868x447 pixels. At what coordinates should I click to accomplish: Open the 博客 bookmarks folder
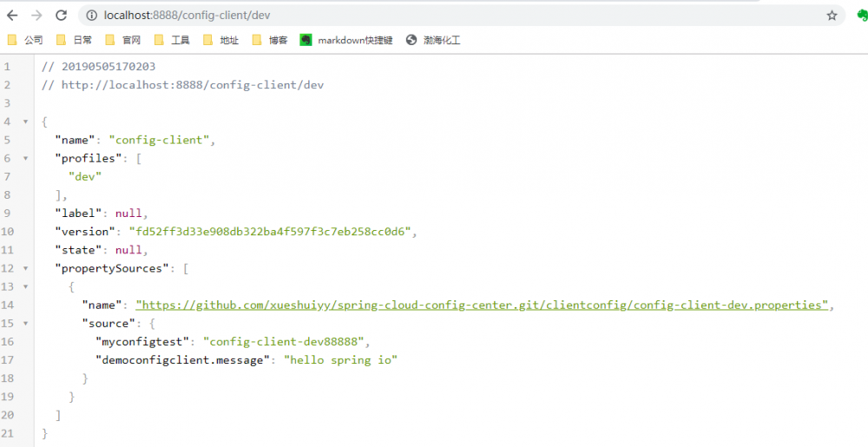pyautogui.click(x=270, y=40)
